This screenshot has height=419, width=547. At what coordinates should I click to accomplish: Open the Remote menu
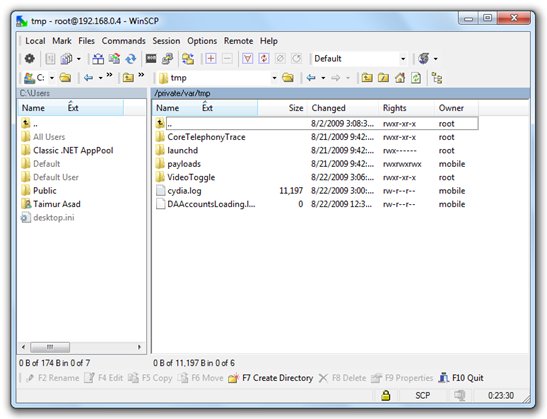tap(239, 41)
